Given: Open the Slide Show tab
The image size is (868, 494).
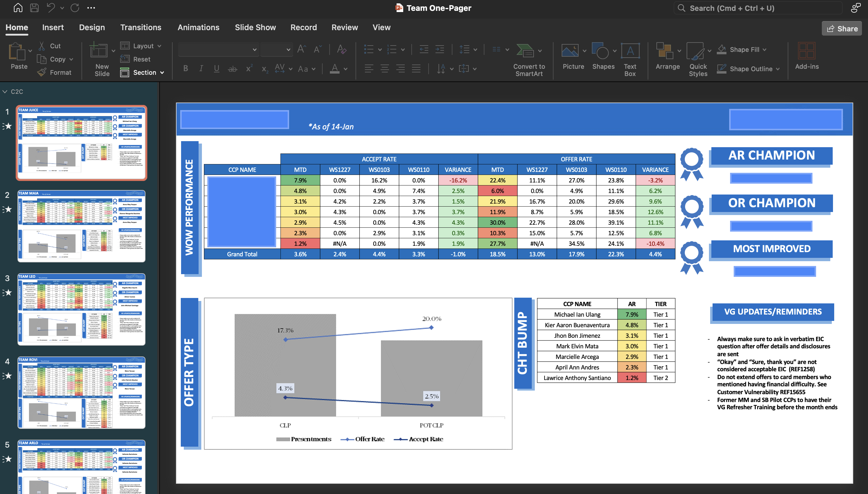Looking at the screenshot, I should point(255,27).
